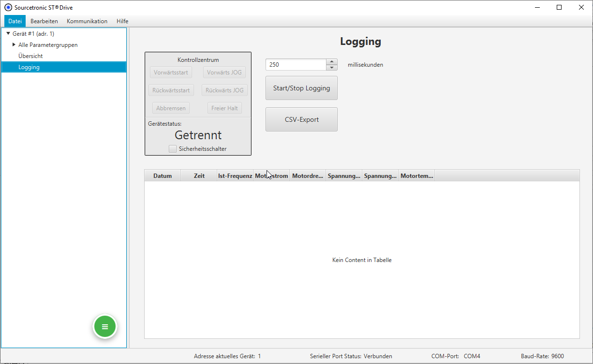Open the Bearbeiten menu
The image size is (593, 364).
[44, 21]
